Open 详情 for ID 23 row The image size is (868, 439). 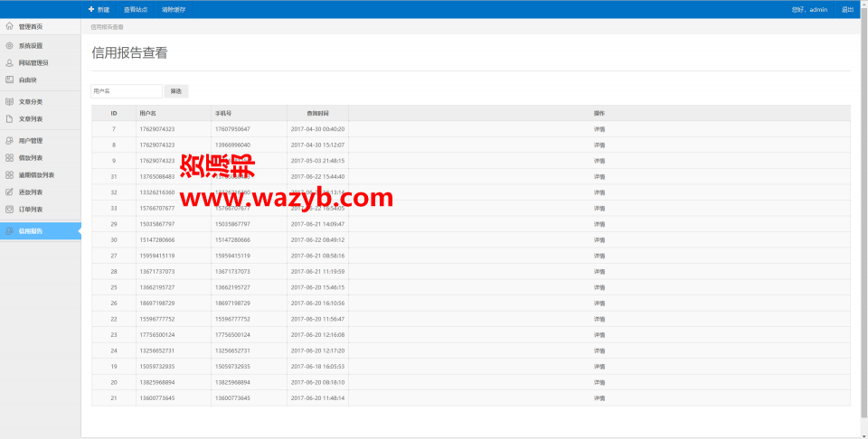point(599,334)
